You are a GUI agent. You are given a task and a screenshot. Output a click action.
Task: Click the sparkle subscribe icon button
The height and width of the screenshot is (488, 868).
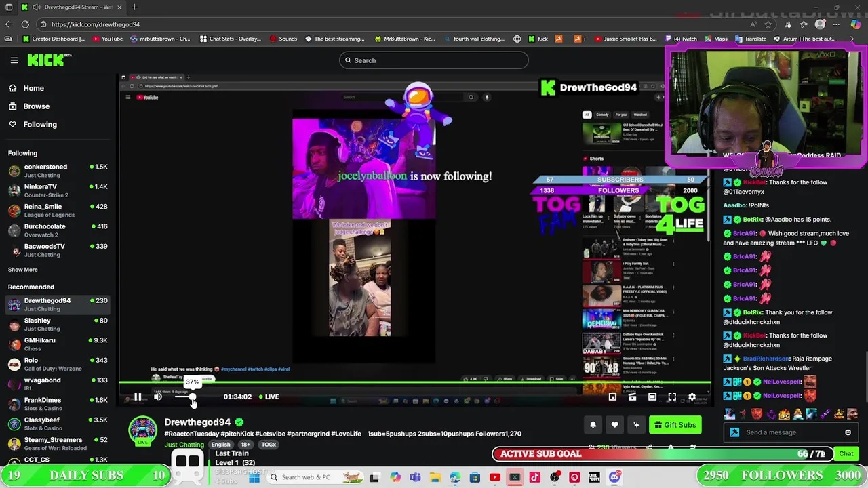tap(636, 425)
